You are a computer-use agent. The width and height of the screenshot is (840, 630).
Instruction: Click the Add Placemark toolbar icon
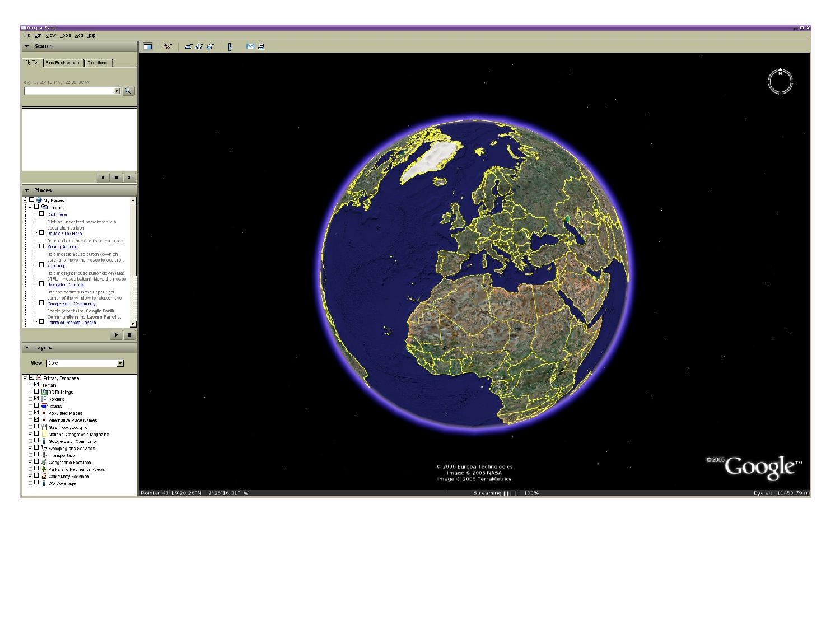167,46
